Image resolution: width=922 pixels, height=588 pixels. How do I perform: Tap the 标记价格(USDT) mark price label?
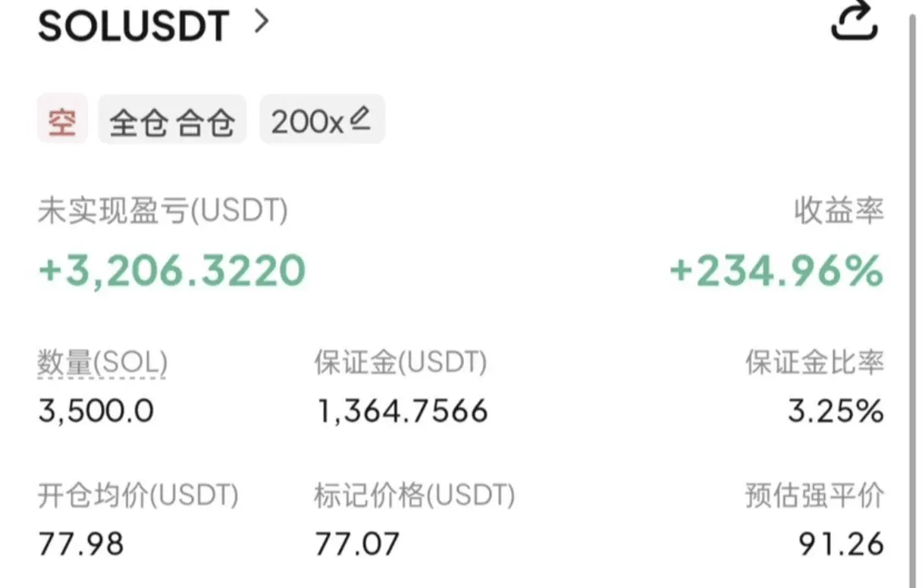tap(415, 496)
